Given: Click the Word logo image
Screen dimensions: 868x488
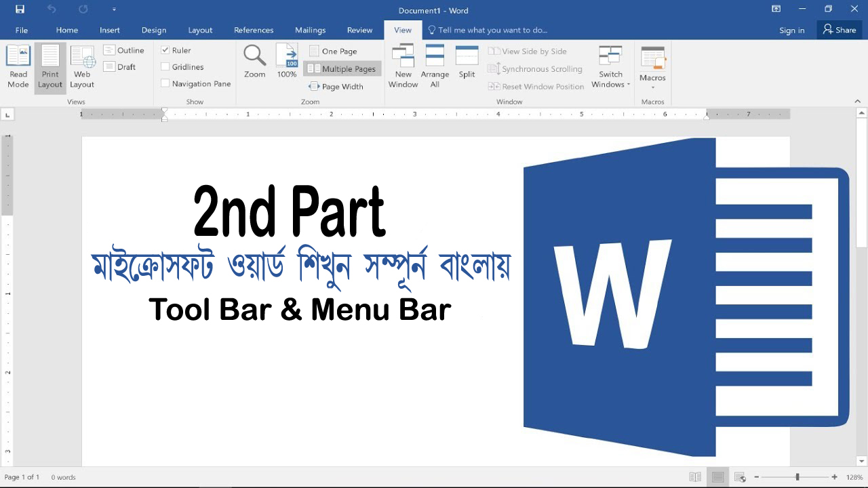Looking at the screenshot, I should point(686,297).
